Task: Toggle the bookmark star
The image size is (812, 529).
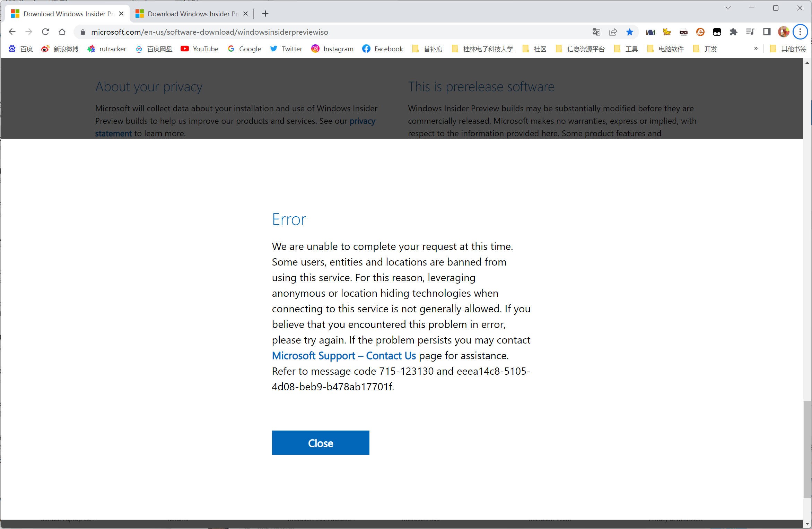Action: pyautogui.click(x=629, y=32)
